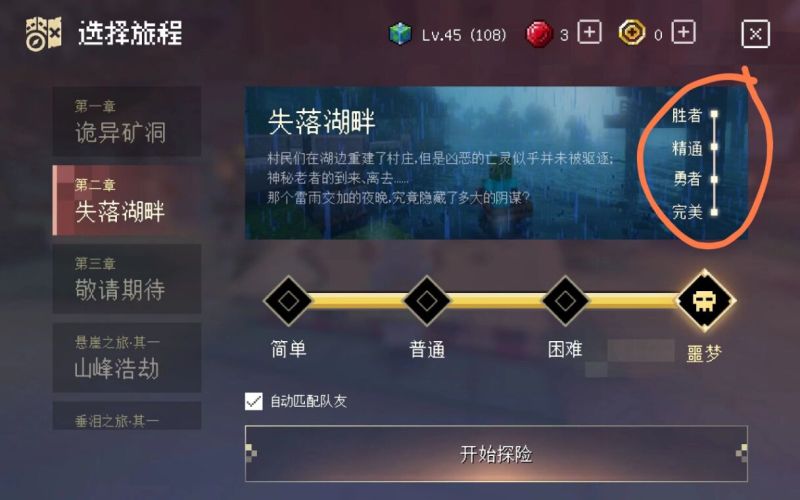800x500 pixels.
Task: Choose the 困难 difficulty diamond
Action: click(565, 301)
